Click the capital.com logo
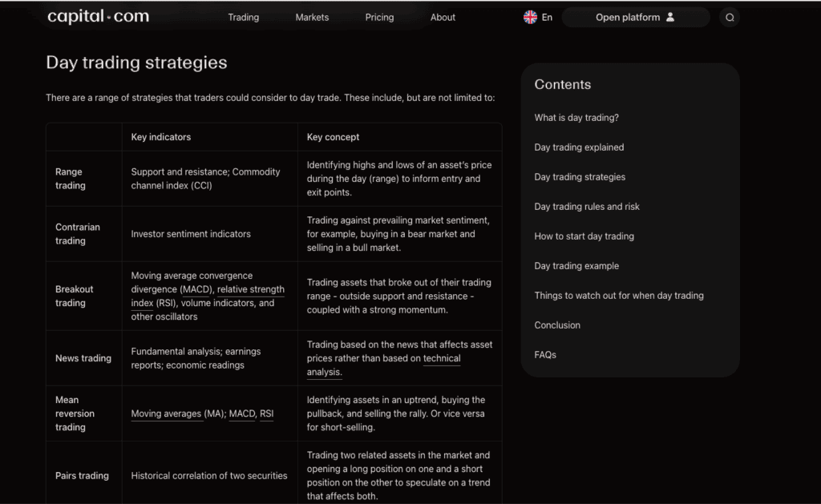Viewport: 821px width, 504px height. pos(98,17)
